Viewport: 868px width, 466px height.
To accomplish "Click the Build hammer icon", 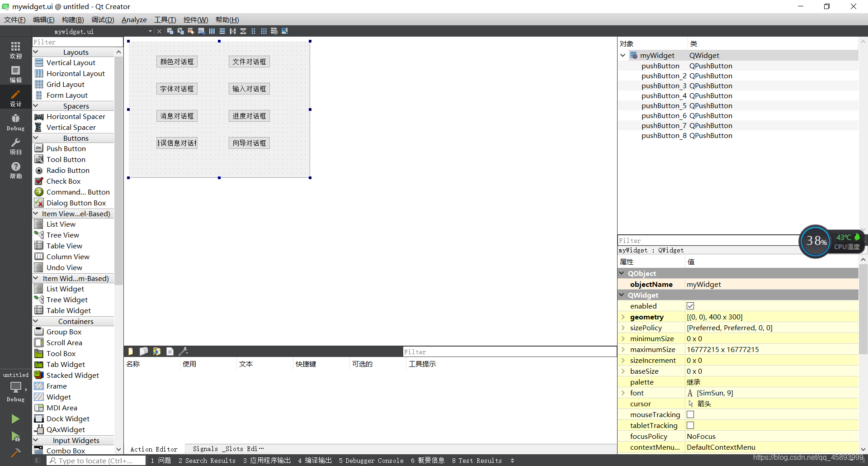I will tap(15, 452).
